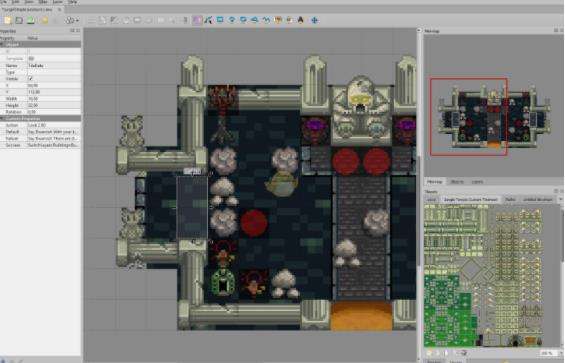
Task: Click the Open file toolbar icon
Action: (19, 20)
